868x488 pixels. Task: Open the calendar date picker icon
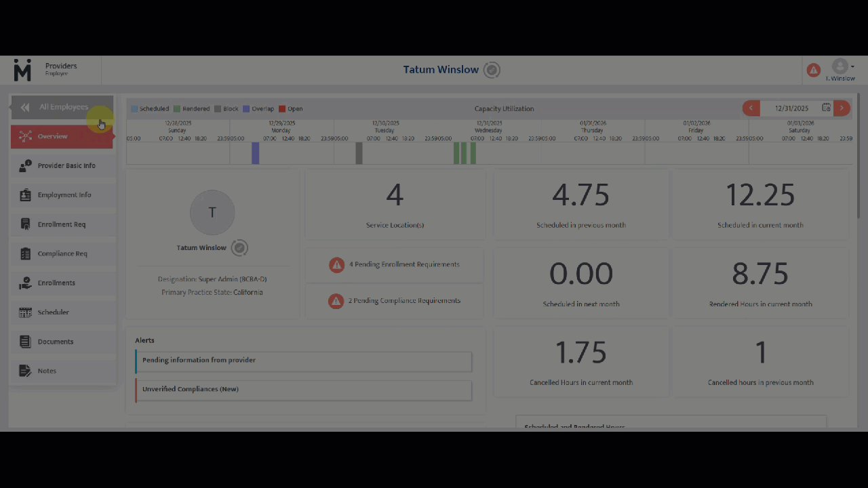tap(826, 108)
